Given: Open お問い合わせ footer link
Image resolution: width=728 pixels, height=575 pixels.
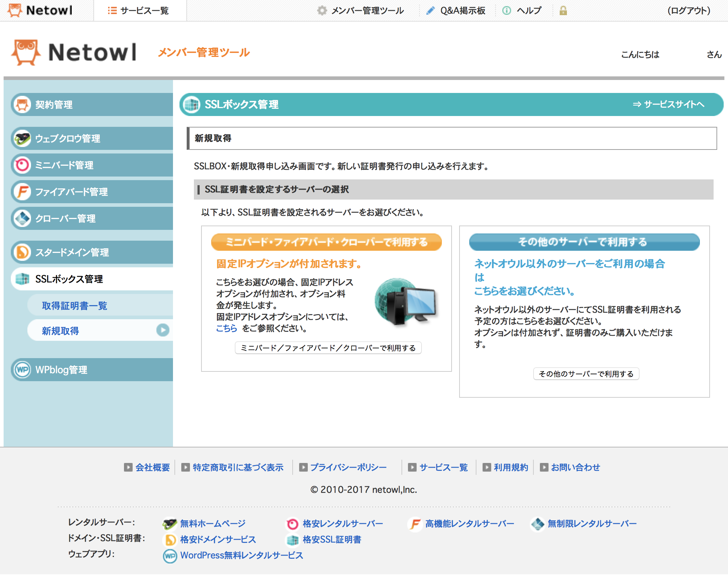Looking at the screenshot, I should pos(576,467).
